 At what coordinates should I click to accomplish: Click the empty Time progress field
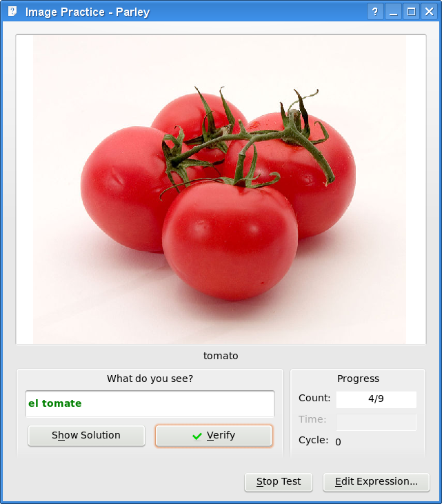tap(376, 422)
